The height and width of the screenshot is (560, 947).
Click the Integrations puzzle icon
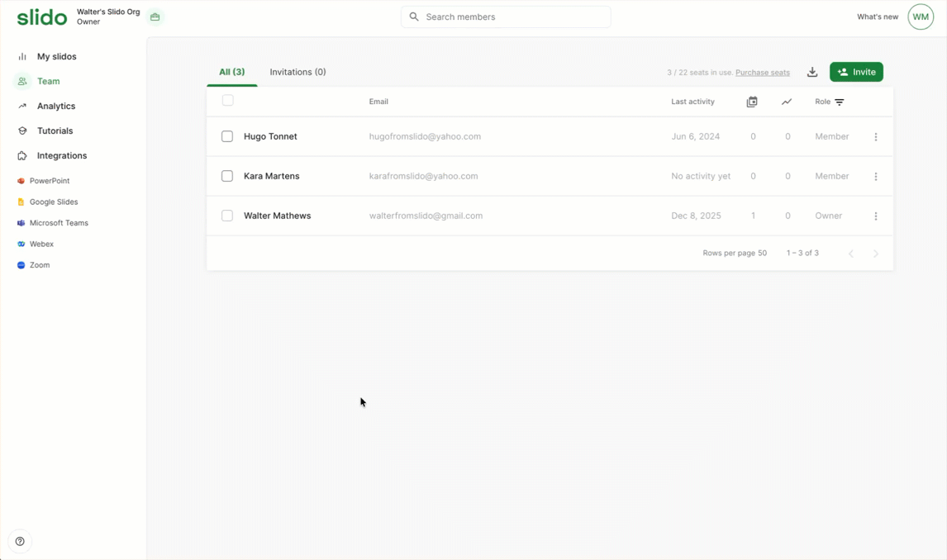[x=22, y=155]
